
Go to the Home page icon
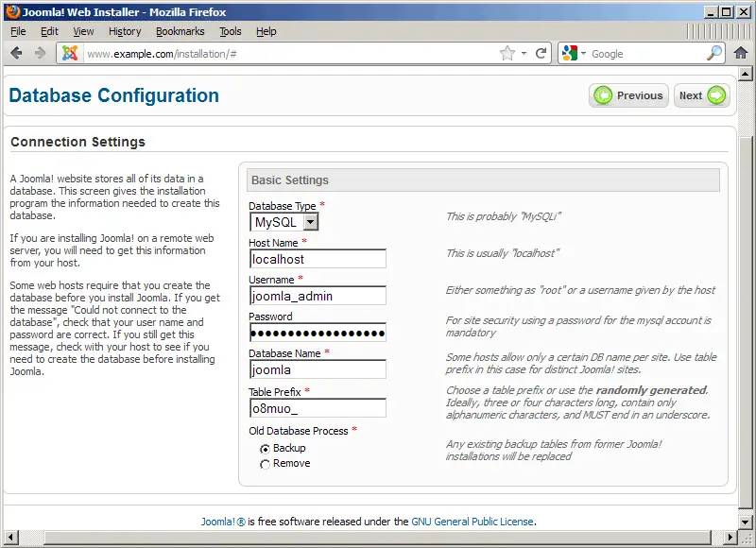point(741,53)
